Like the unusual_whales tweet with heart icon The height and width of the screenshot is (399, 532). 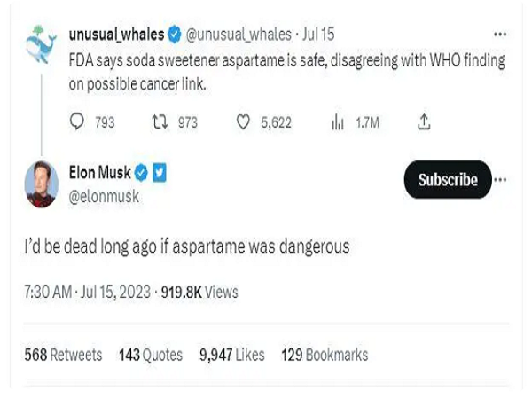point(243,123)
